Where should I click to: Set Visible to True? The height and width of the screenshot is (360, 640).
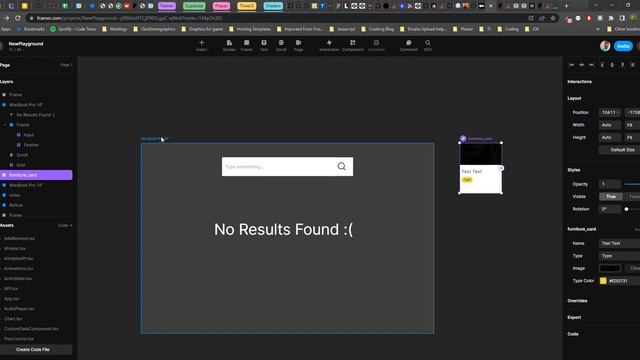611,197
